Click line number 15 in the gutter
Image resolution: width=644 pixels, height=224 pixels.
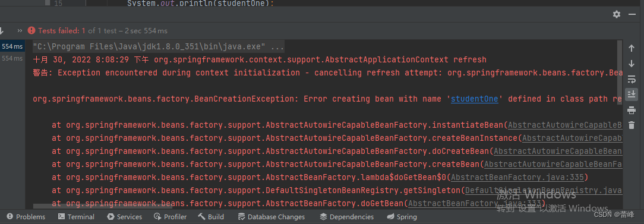pos(58,4)
